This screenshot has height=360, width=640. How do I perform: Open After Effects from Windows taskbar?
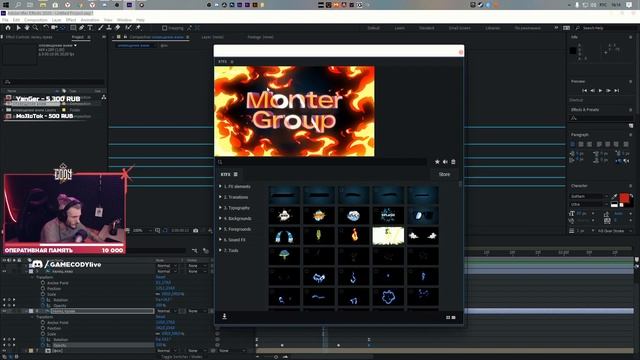tap(129, 5)
